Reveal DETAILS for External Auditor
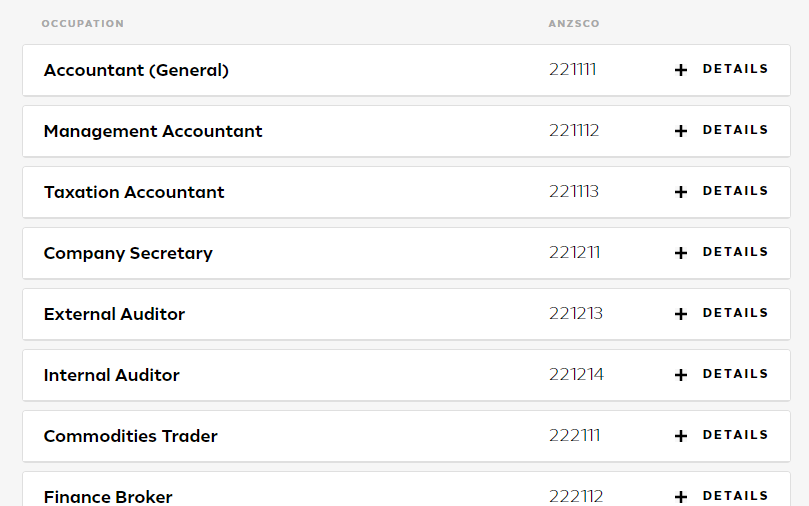The height and width of the screenshot is (506, 809). [x=735, y=313]
